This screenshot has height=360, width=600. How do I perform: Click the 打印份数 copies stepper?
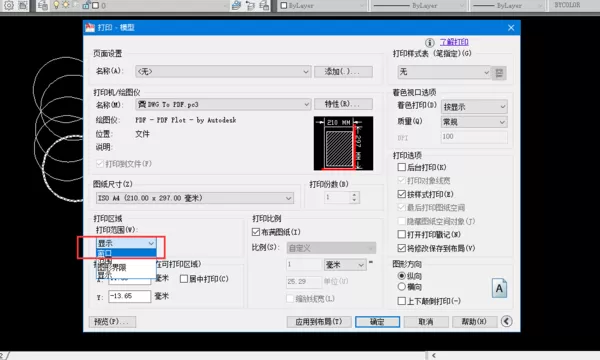[x=354, y=197]
